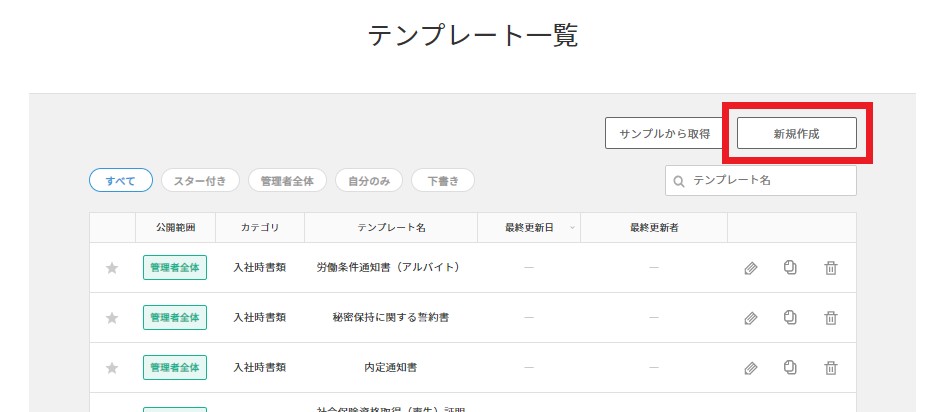Screen dimensions: 948x412
Task: Duplicate the 内定通知書 template
Action: pyautogui.click(x=790, y=368)
